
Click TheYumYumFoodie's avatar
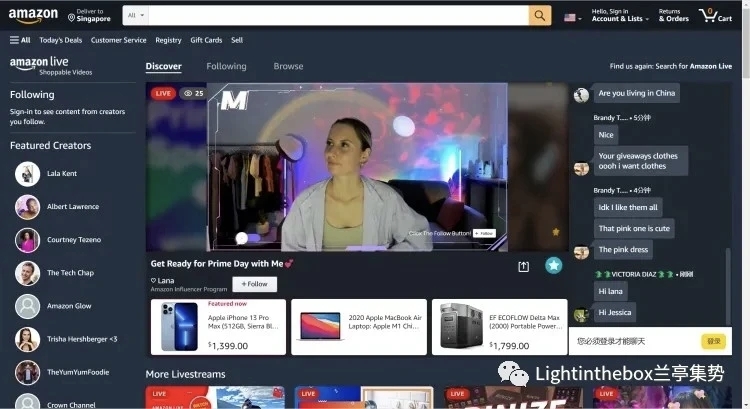(x=27, y=372)
